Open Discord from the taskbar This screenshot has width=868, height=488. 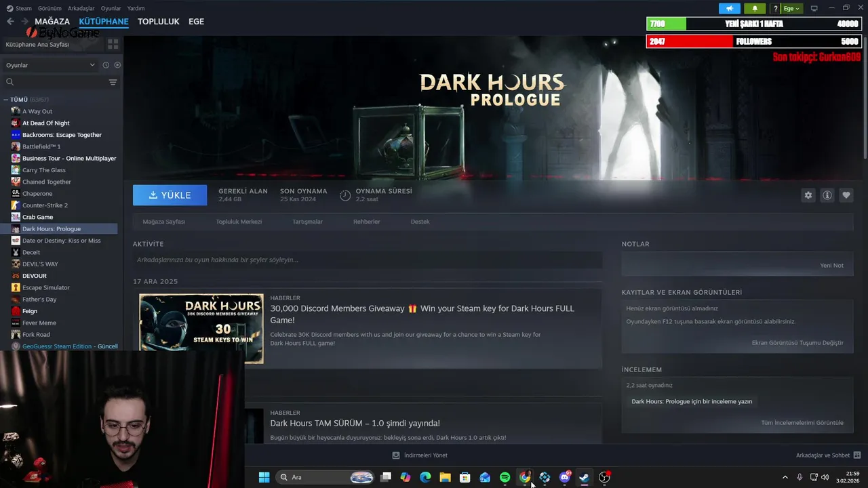coord(564,477)
